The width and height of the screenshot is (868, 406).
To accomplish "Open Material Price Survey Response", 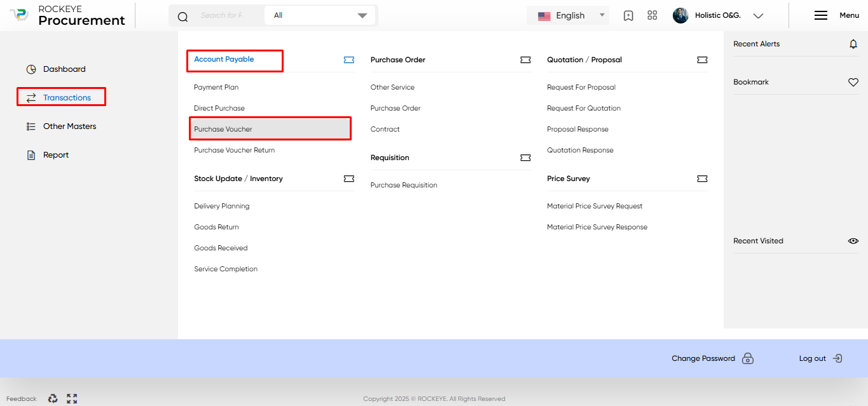I will [597, 227].
